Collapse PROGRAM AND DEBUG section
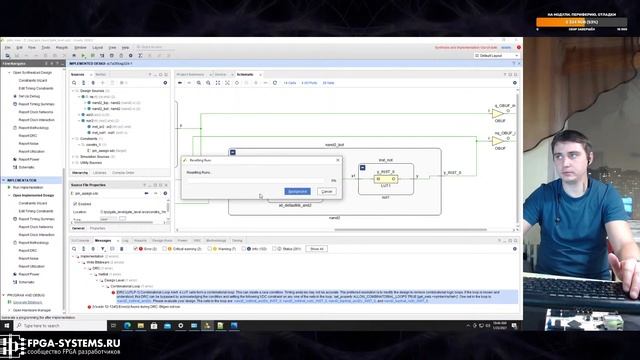Screen dimensions: 640x360 (4, 295)
